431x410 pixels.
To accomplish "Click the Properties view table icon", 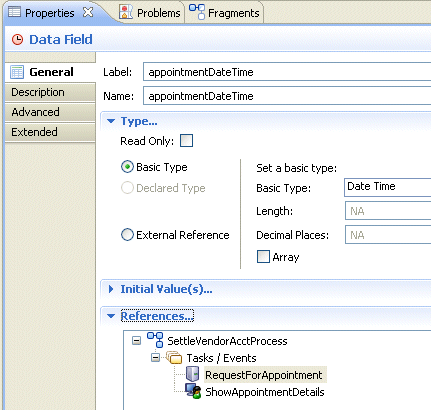I will pos(14,12).
